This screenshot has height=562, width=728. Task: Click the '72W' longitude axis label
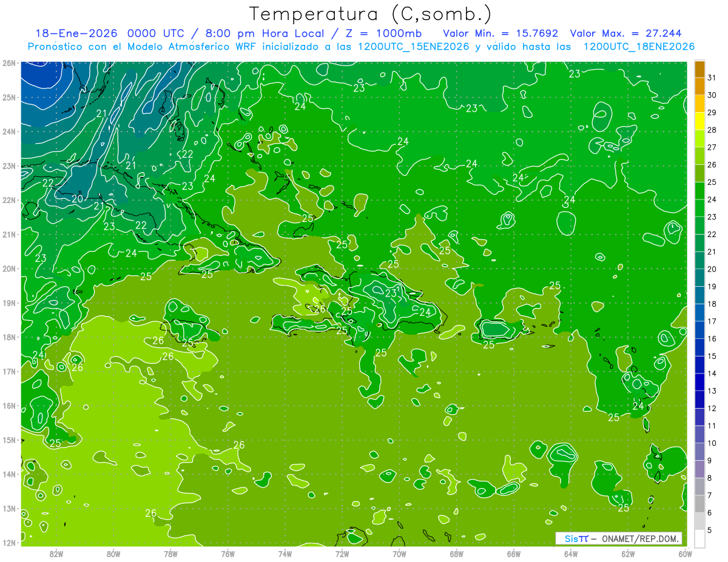(342, 554)
